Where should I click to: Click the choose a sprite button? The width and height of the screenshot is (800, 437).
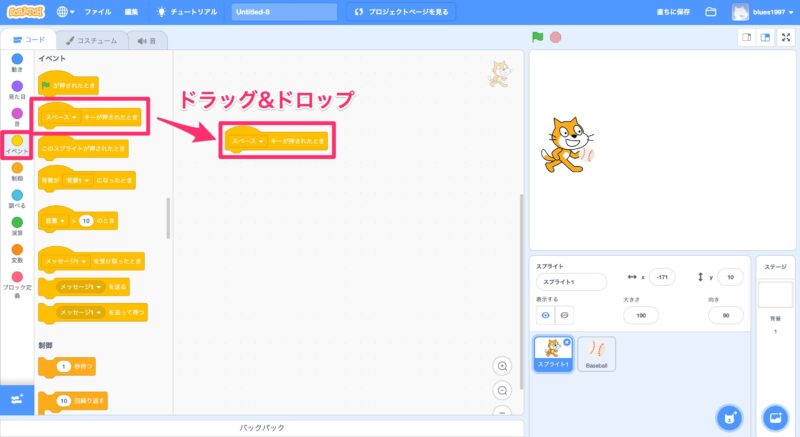(732, 416)
